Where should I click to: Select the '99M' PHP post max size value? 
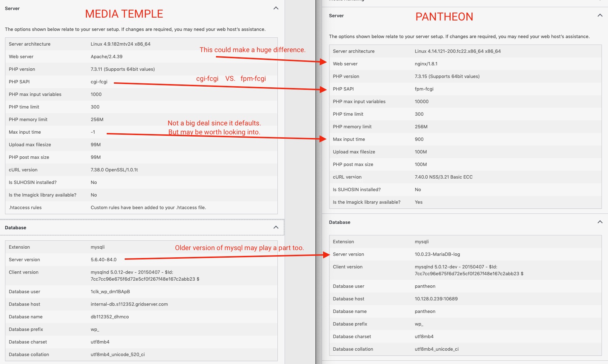pos(96,157)
